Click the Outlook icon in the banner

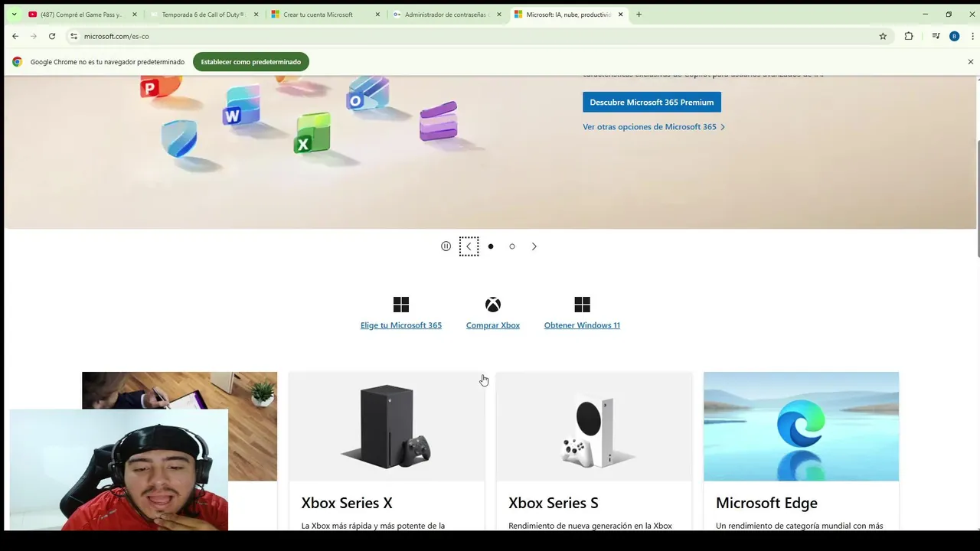point(367,93)
